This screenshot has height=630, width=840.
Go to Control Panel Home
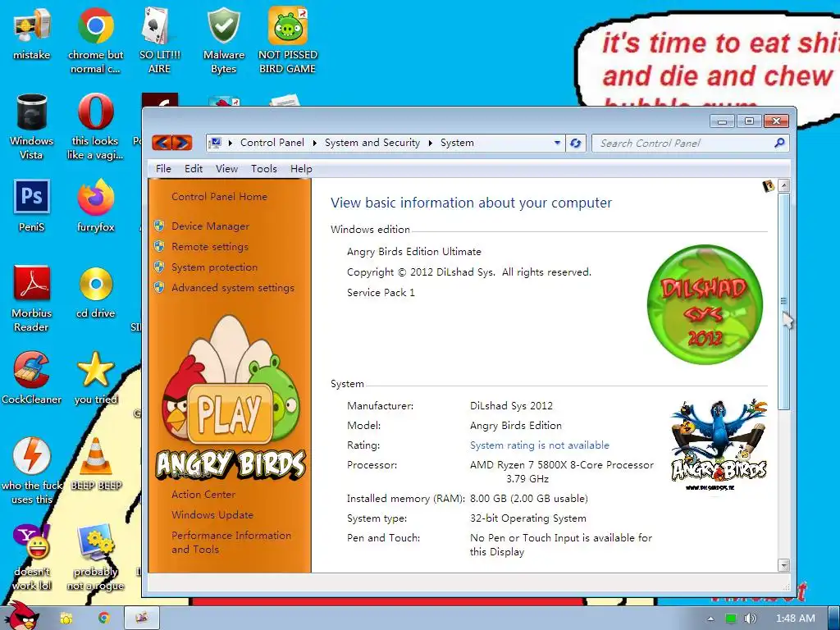219,197
